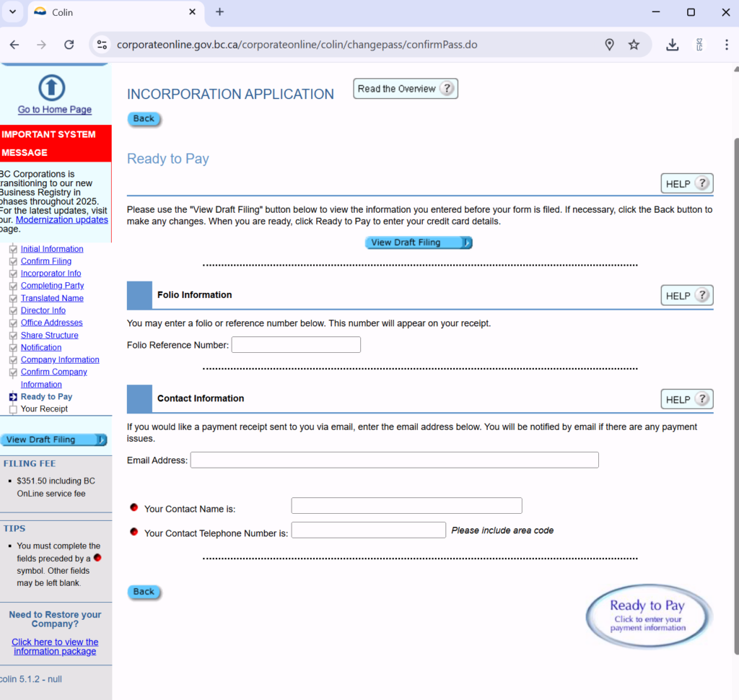Expand the tab search dropdown arrow
This screenshot has width=739, height=700.
pos(12,12)
